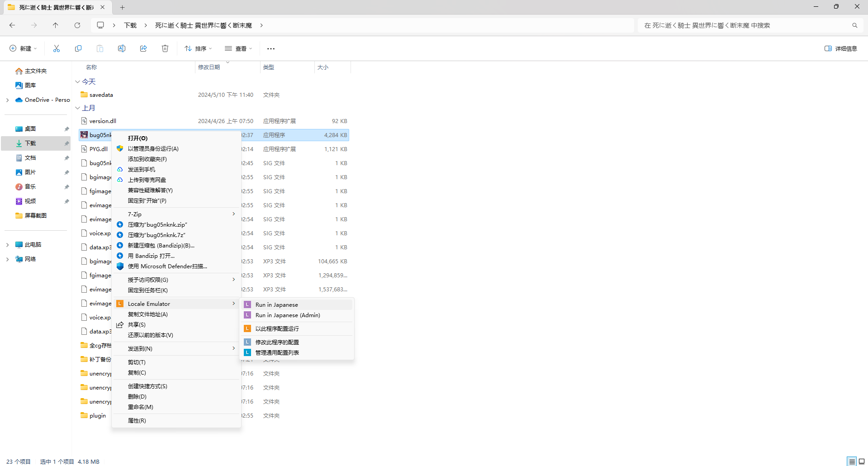Refresh the current folder view
This screenshot has width=868, height=466.
coord(77,25)
